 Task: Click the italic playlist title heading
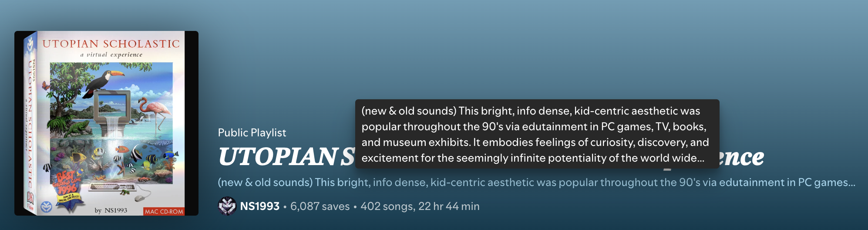(286, 157)
